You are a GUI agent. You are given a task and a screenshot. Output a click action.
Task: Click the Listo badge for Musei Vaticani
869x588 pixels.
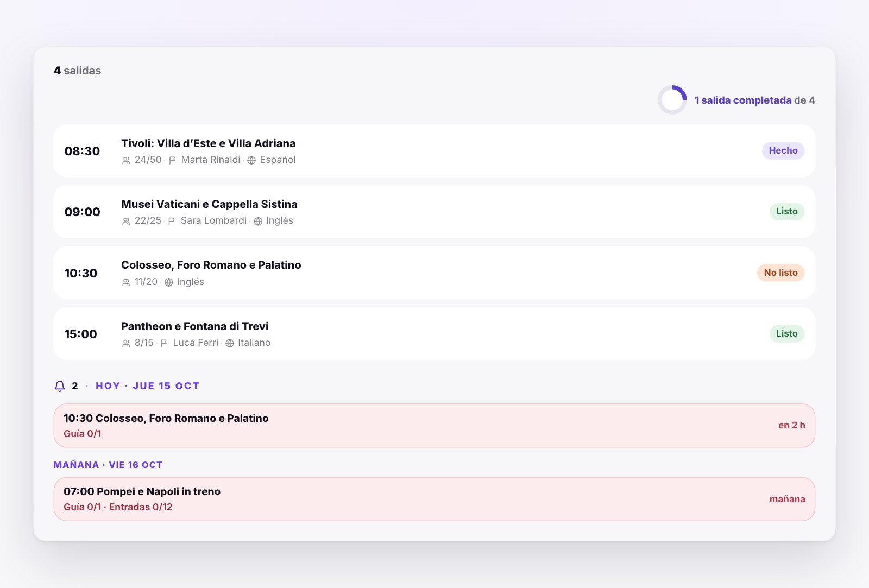(x=787, y=211)
